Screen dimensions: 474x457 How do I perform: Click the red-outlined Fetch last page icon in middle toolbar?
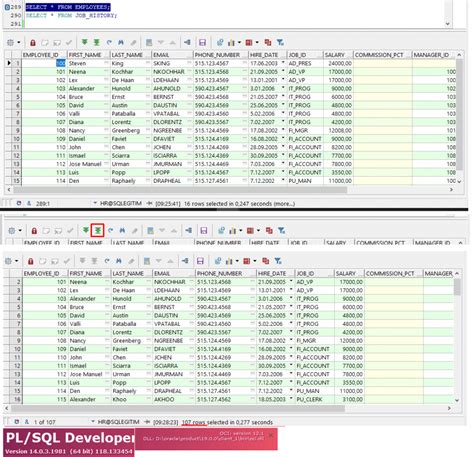pyautogui.click(x=98, y=230)
